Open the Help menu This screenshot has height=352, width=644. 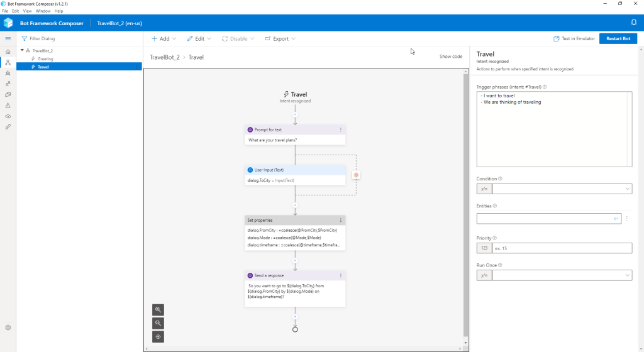[58, 11]
